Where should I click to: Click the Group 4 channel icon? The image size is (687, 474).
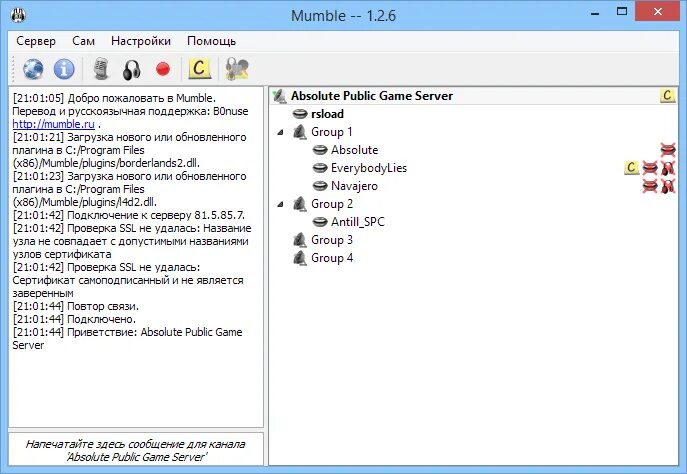pyautogui.click(x=300, y=258)
